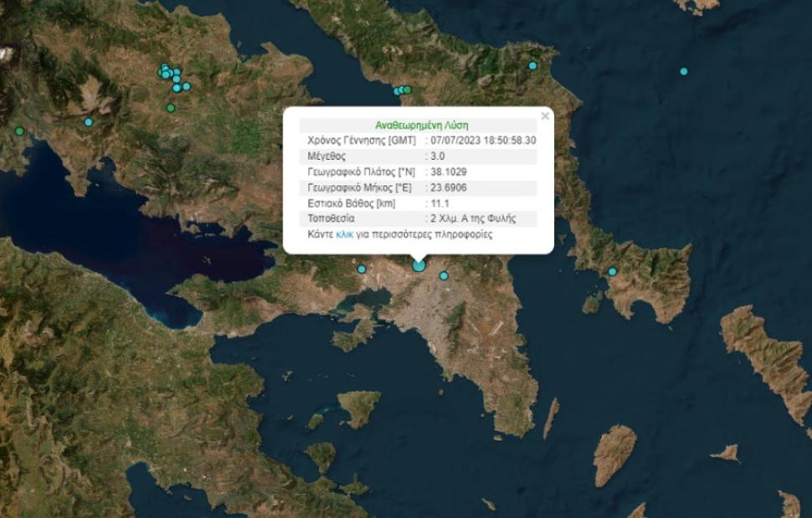This screenshot has height=518, width=812.
Task: Select the earthquake marker in the northeastern sea
Action: point(684,71)
